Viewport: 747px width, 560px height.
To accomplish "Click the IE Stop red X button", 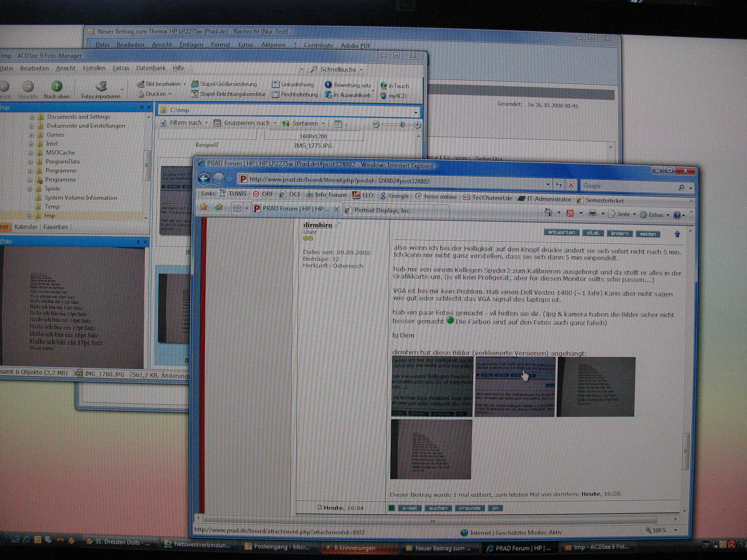I will (571, 185).
